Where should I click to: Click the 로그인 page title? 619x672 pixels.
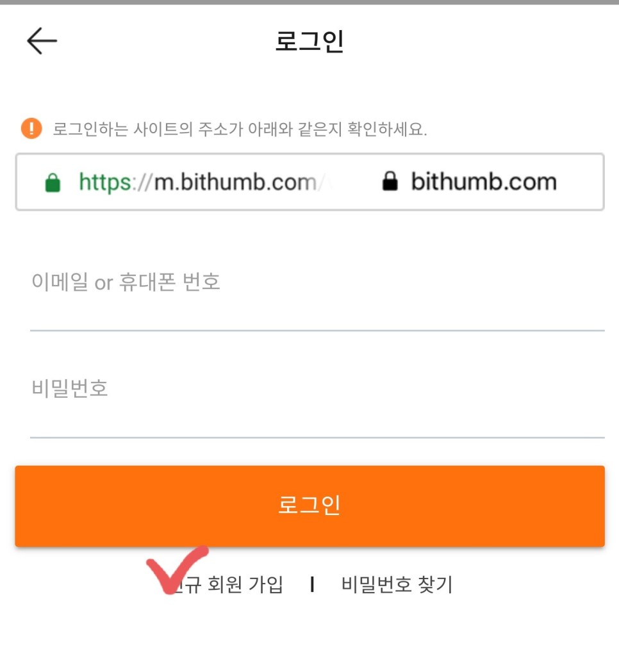click(x=309, y=41)
